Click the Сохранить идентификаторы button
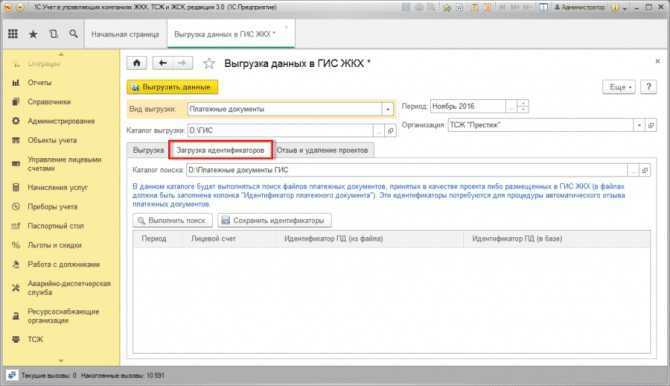670x386 pixels. (274, 221)
